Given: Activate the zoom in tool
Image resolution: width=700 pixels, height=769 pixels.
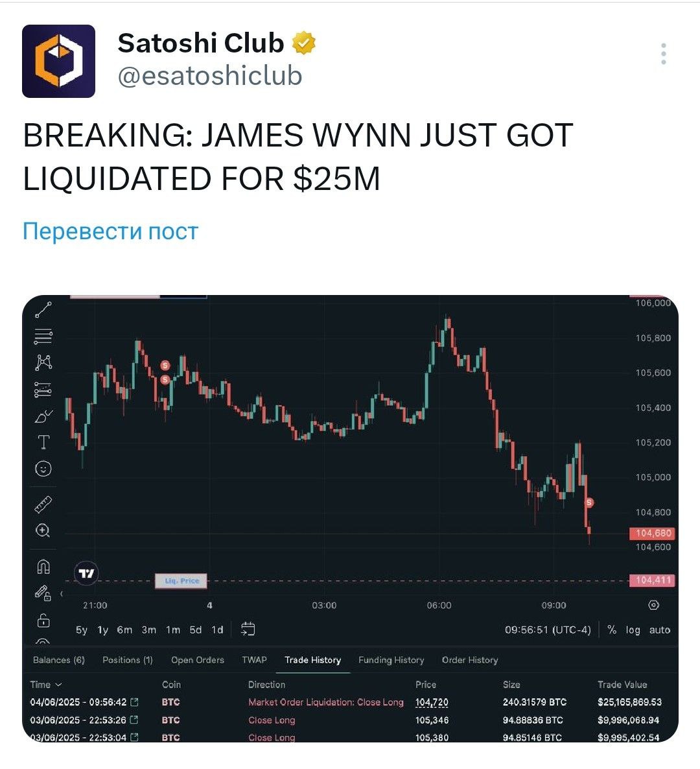Looking at the screenshot, I should [43, 530].
